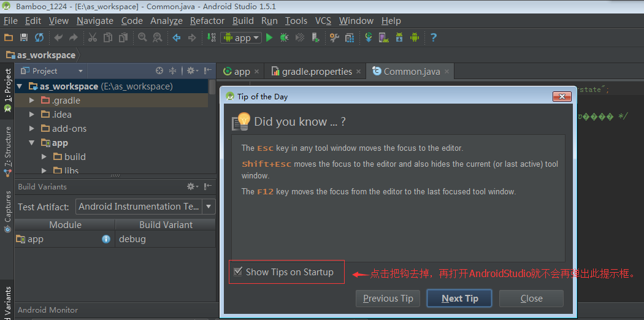Open the Android Monitor tool window
This screenshot has width=644, height=320.
point(48,310)
